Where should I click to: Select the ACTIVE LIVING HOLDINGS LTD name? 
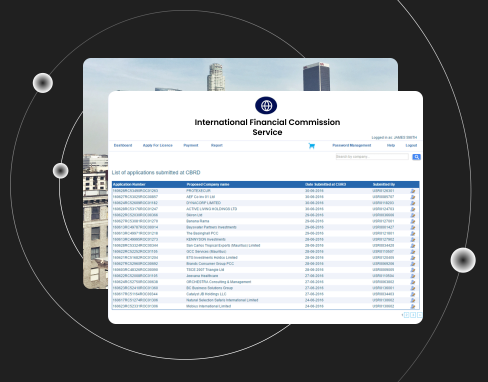pos(211,209)
